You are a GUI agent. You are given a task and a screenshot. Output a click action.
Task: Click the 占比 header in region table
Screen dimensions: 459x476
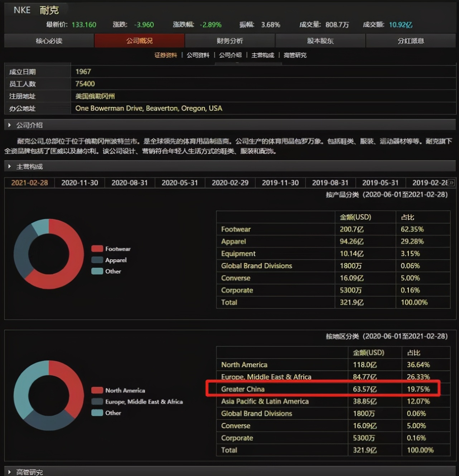coord(414,353)
